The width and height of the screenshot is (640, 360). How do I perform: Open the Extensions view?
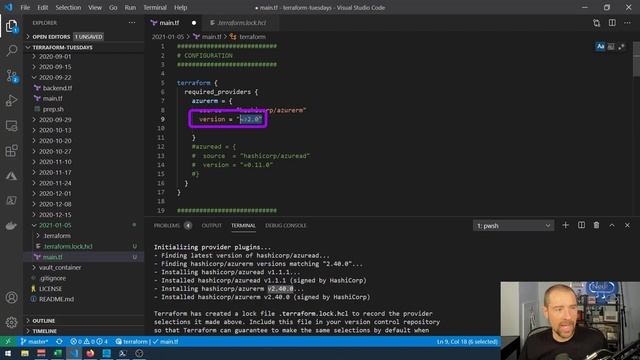pyautogui.click(x=11, y=151)
